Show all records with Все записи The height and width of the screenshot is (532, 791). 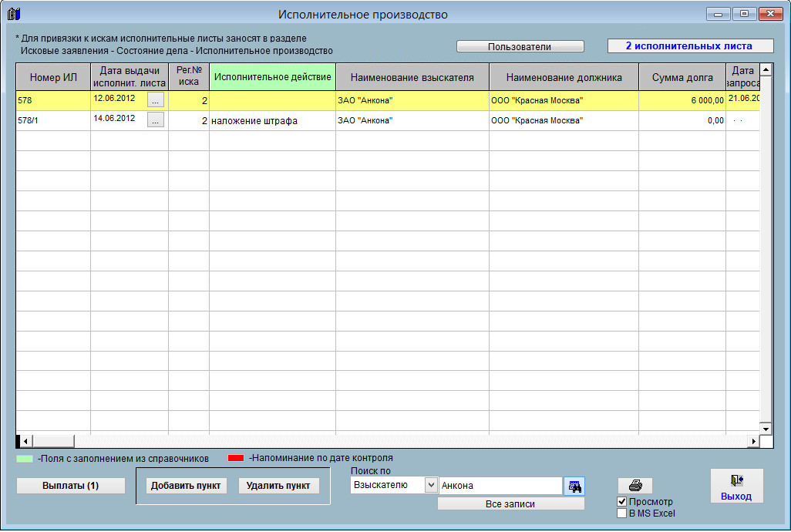pyautogui.click(x=510, y=503)
